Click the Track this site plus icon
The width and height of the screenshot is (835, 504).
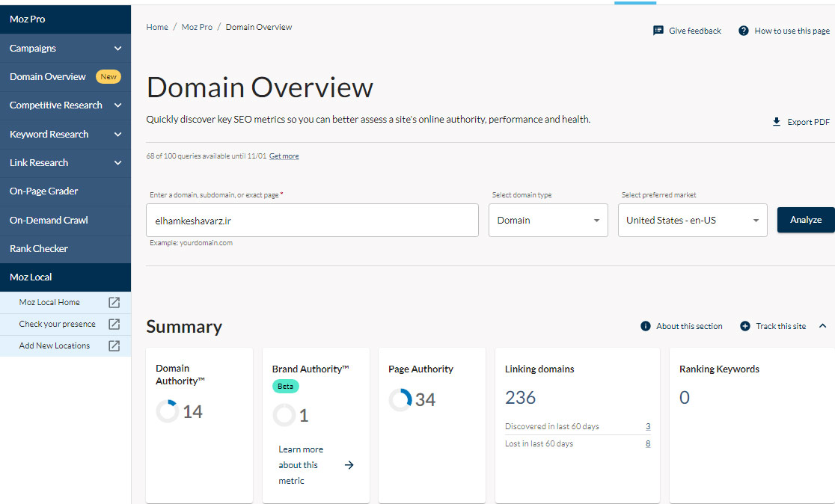(744, 326)
